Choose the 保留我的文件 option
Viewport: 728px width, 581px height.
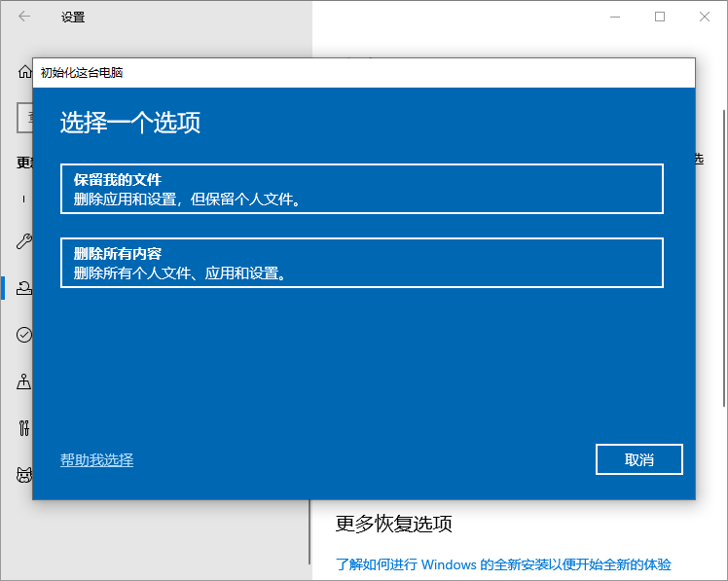pyautogui.click(x=362, y=189)
